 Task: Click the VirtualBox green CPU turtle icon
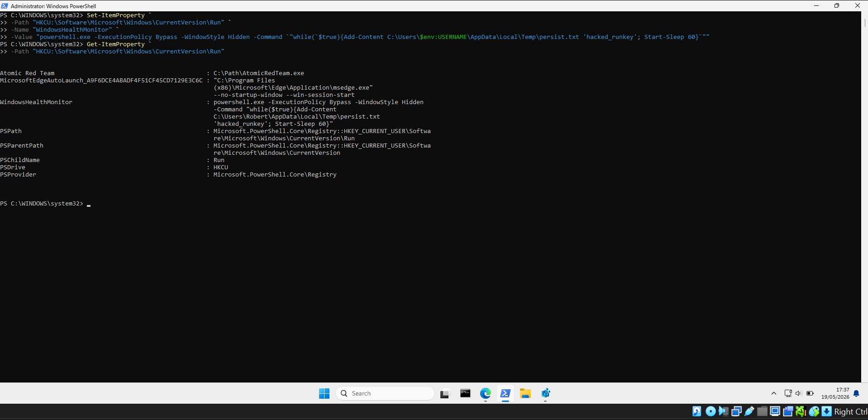[x=801, y=411]
